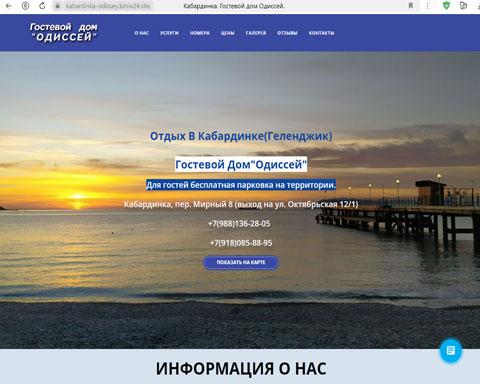Open the ОТЗЫВЫ menu item

[x=287, y=33]
